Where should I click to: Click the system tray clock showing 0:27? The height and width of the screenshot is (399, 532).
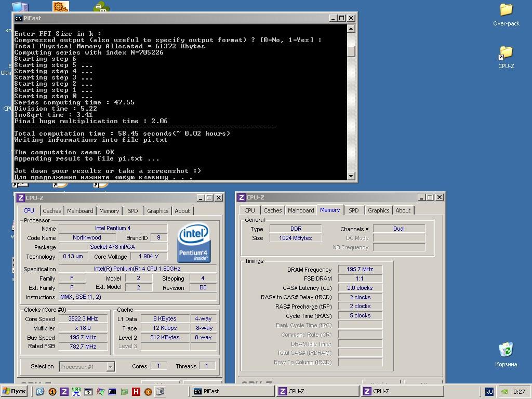519,392
